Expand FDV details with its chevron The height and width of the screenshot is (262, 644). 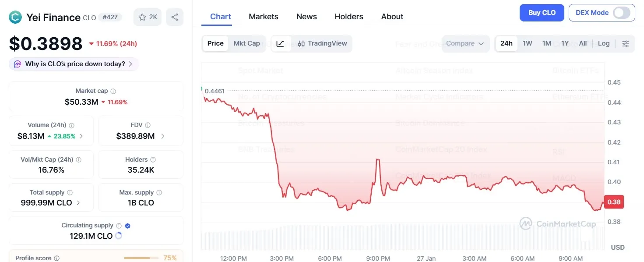click(x=162, y=136)
